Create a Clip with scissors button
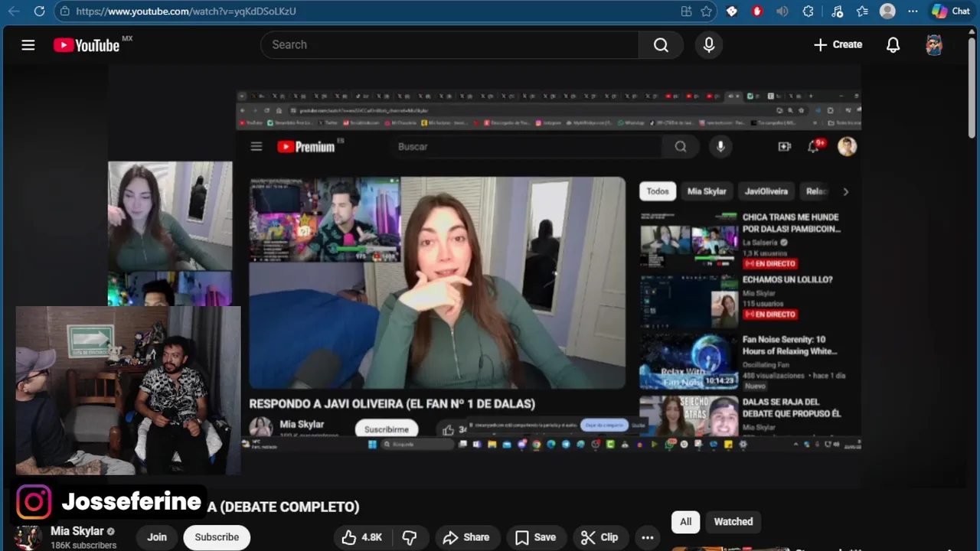This screenshot has height=551, width=980. (599, 537)
